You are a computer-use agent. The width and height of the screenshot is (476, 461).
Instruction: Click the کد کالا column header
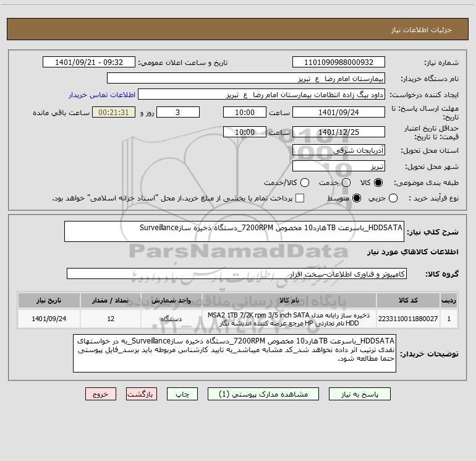(408, 300)
